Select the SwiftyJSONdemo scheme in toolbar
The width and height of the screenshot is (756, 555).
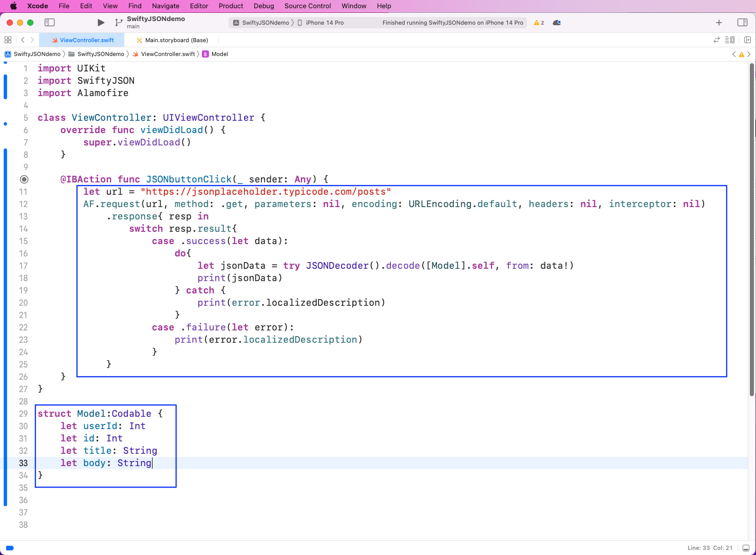point(261,23)
